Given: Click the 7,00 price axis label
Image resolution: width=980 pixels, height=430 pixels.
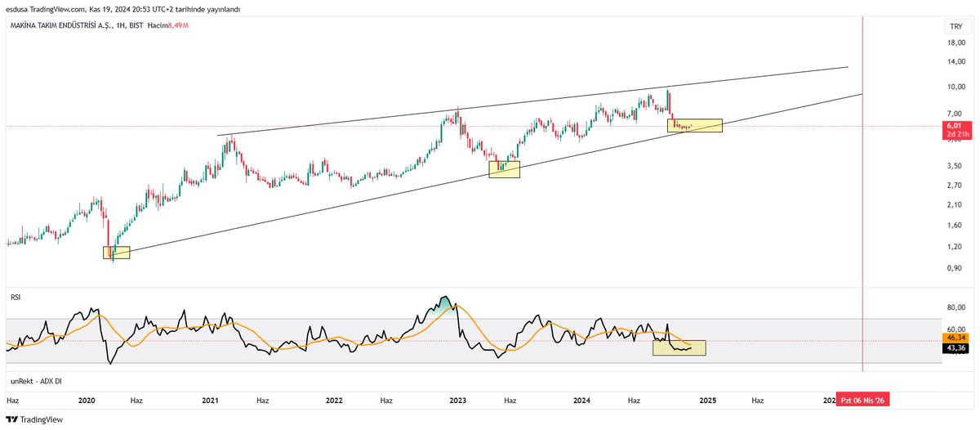Looking at the screenshot, I should (x=955, y=114).
